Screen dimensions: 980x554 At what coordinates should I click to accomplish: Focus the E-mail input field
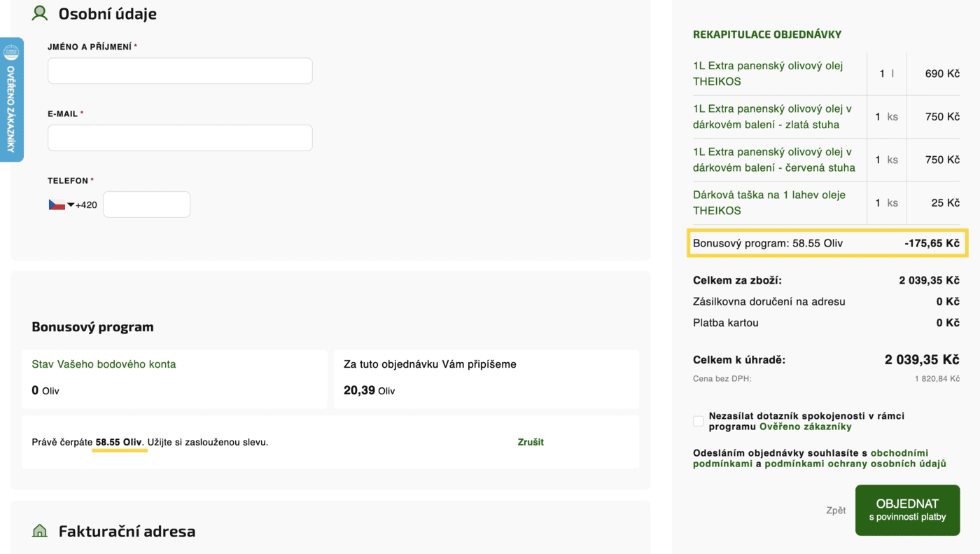pos(180,138)
